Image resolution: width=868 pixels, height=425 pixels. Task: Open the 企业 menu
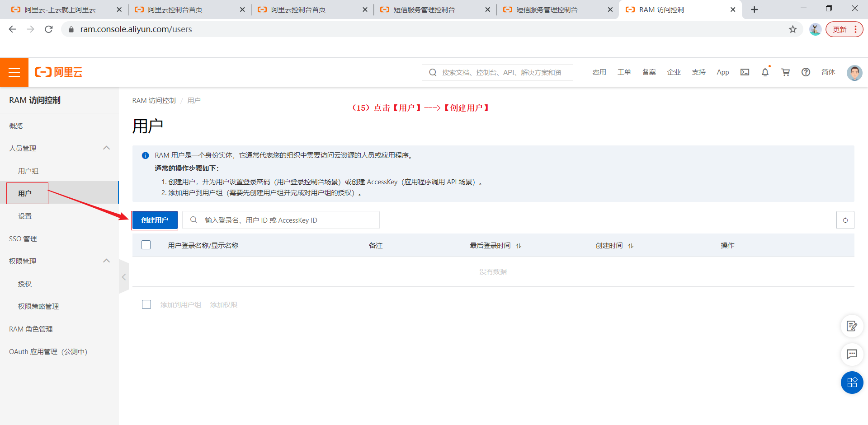674,72
